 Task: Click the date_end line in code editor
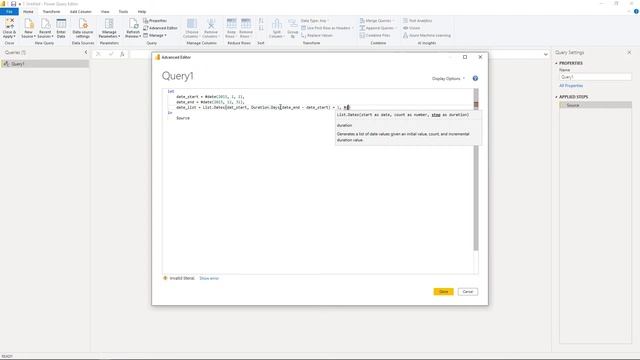point(210,102)
